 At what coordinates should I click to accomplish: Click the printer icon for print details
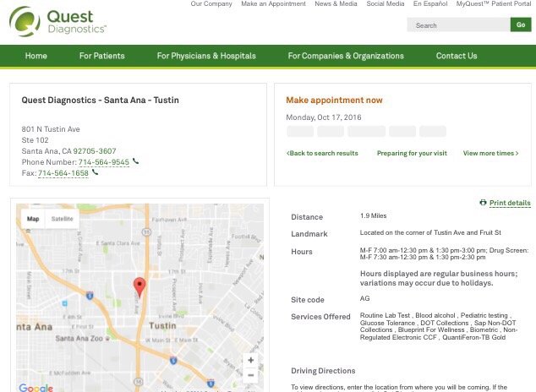point(483,203)
